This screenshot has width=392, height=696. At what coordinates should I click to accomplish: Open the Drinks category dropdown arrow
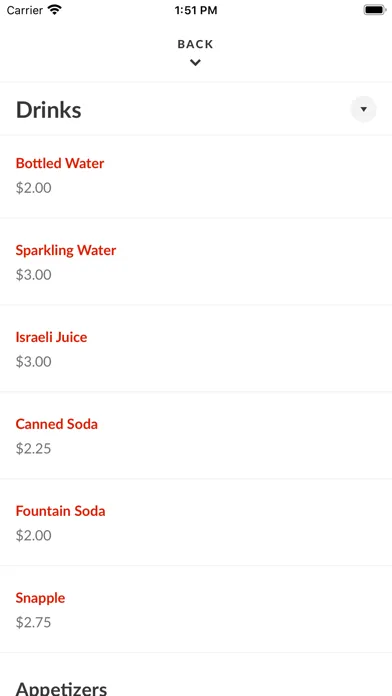[x=364, y=109]
